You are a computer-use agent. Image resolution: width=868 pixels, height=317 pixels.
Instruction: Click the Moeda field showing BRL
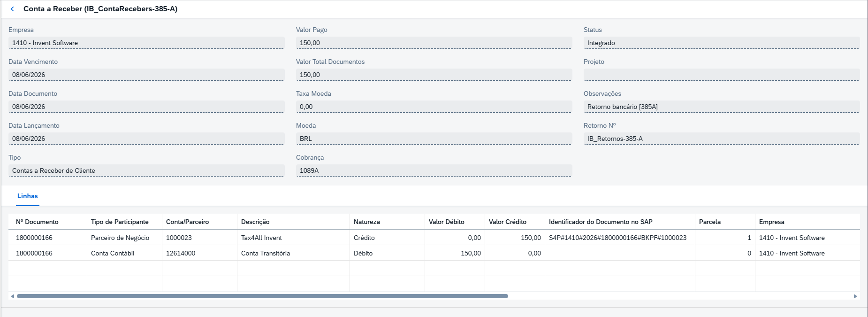coord(434,139)
